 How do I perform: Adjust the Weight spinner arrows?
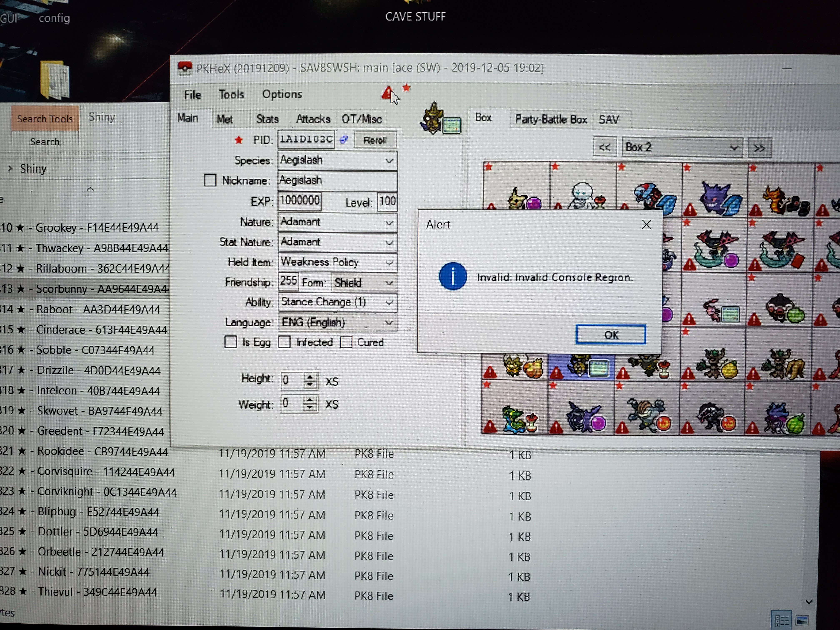(310, 403)
